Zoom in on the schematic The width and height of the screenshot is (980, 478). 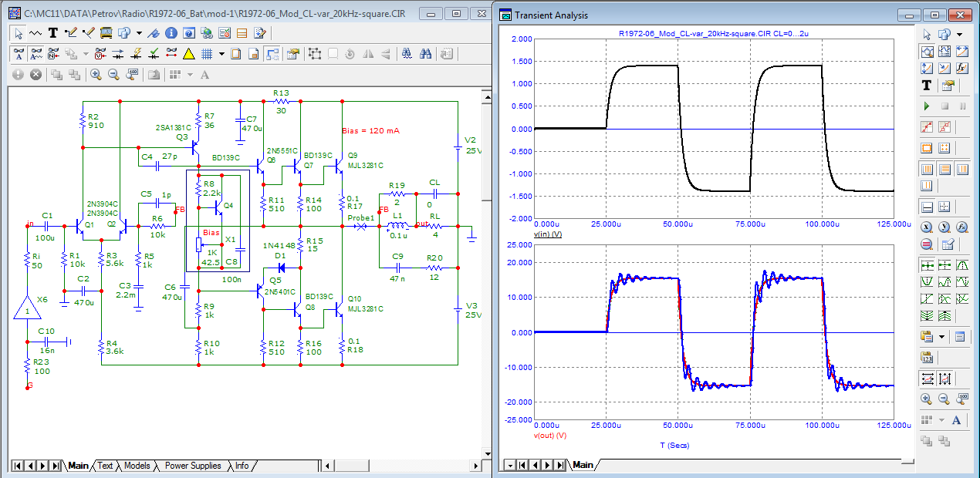click(96, 75)
